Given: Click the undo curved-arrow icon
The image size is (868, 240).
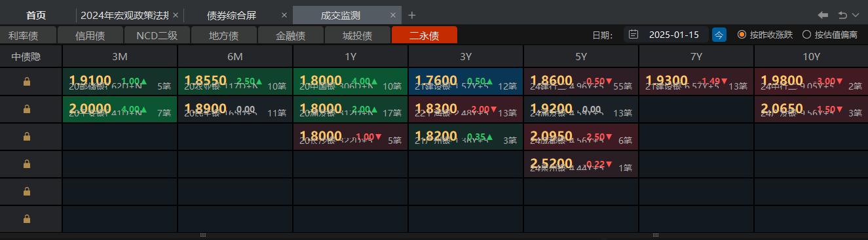Looking at the screenshot, I should [x=842, y=14].
